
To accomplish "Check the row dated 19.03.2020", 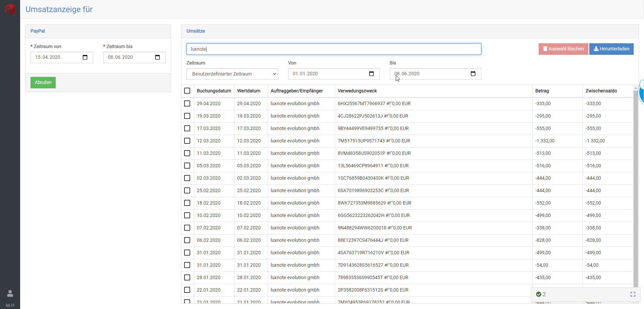I will click(x=187, y=116).
